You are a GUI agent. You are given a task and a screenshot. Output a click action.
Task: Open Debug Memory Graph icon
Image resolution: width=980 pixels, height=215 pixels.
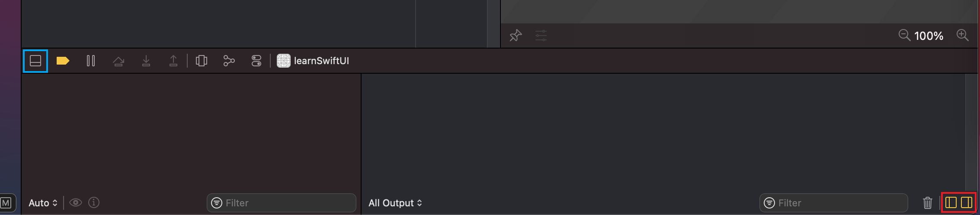point(229,61)
